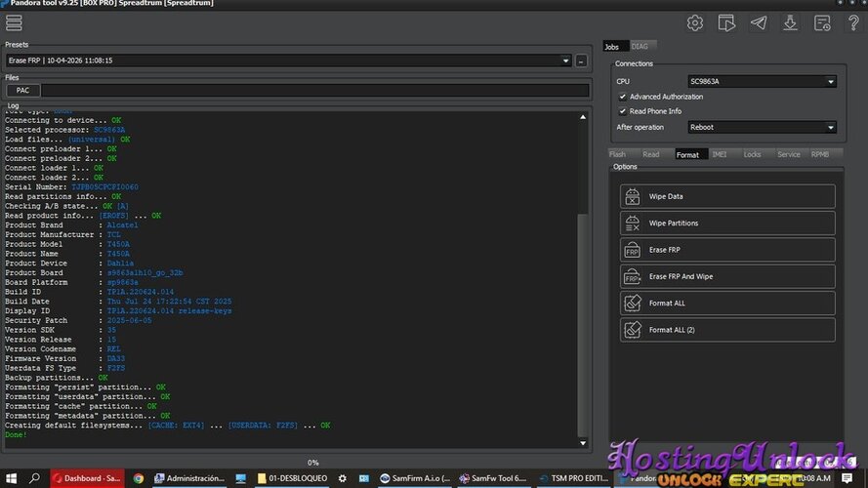Click Product Brand 'Alcatel' value
Viewport: 868px width, 488px height.
[122, 225]
